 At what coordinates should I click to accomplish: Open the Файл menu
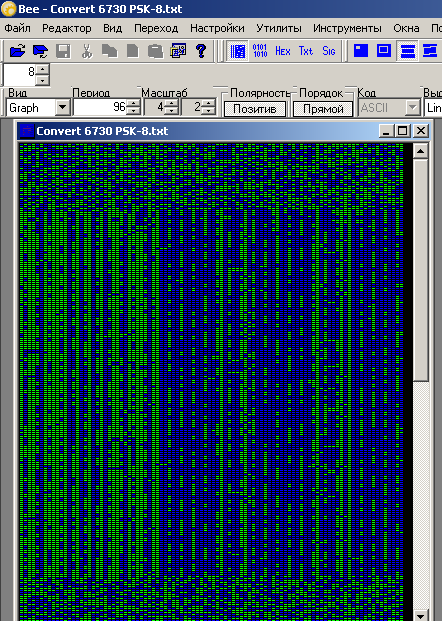coord(17,29)
